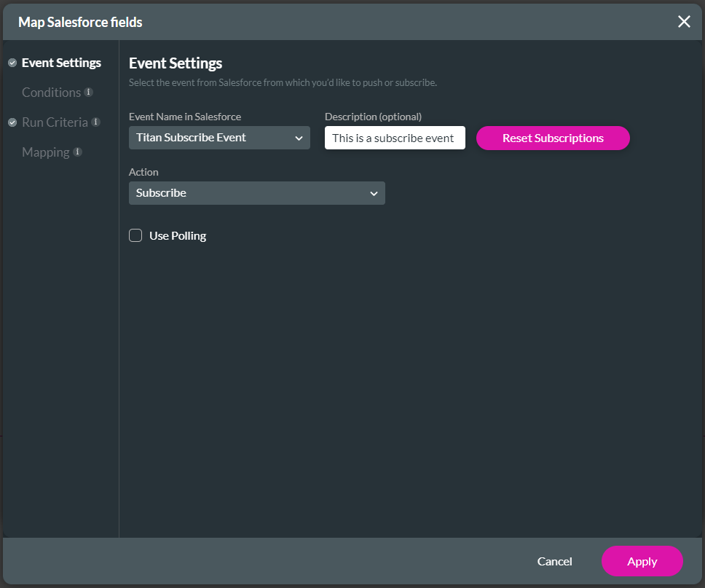Viewport: 705px width, 588px height.
Task: Click the chevron on the Event Name dropdown
Action: click(x=299, y=138)
